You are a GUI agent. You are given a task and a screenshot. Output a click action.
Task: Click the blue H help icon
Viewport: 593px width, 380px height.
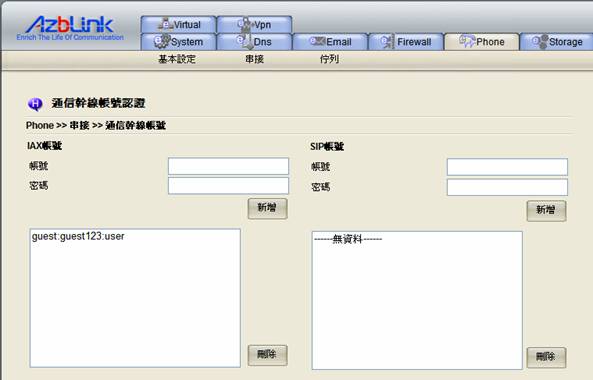point(35,104)
